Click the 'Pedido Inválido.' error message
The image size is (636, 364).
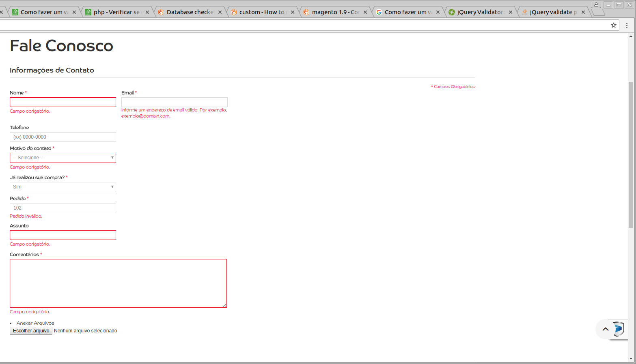click(26, 216)
